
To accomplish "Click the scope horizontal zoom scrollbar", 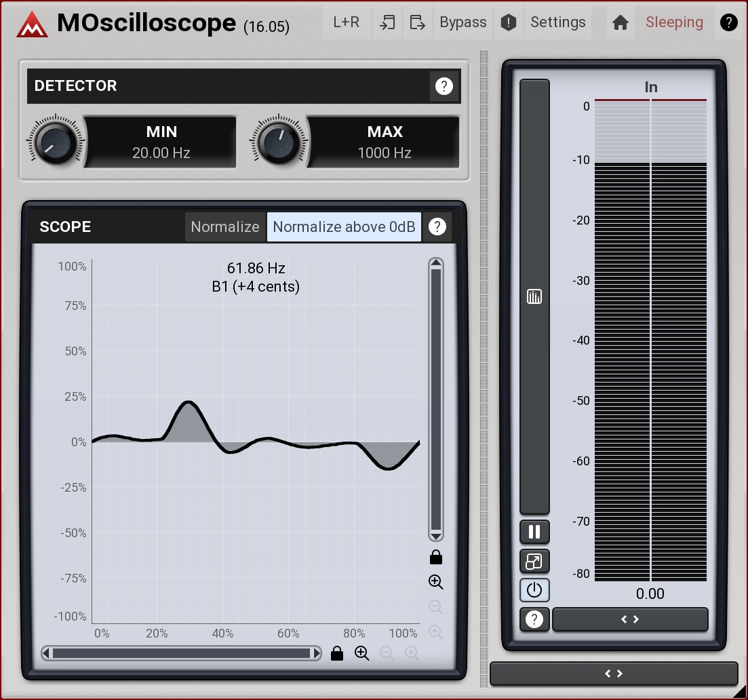I will [x=181, y=653].
